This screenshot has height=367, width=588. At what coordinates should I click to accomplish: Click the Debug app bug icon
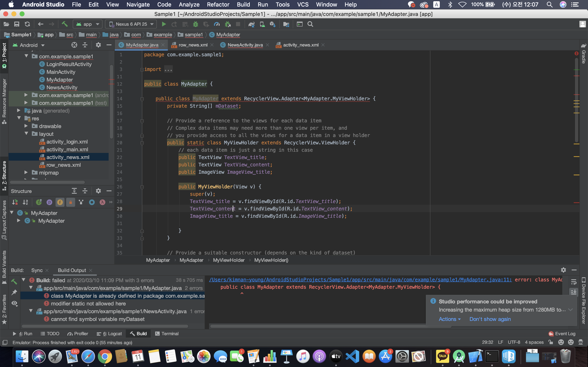(x=195, y=24)
